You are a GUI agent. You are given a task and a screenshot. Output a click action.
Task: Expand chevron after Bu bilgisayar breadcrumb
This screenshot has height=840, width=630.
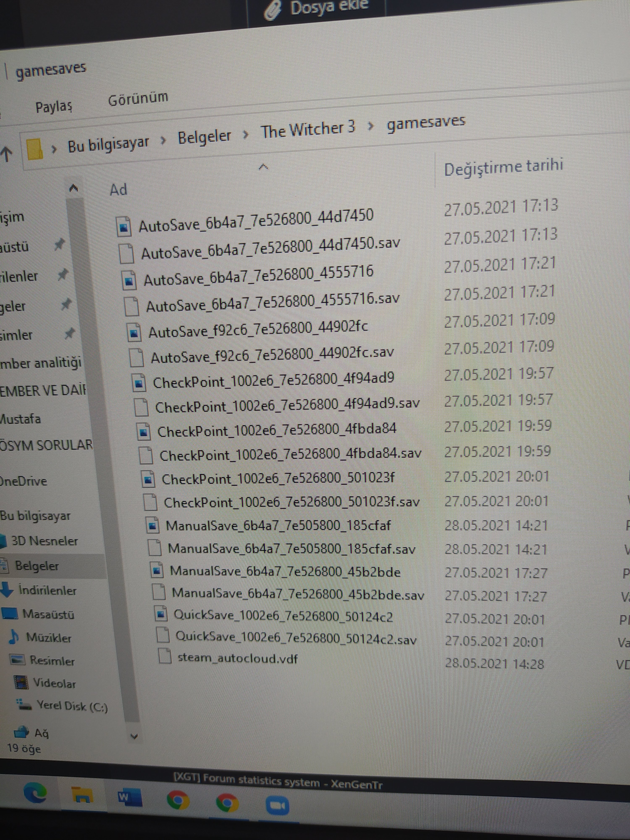tap(163, 140)
